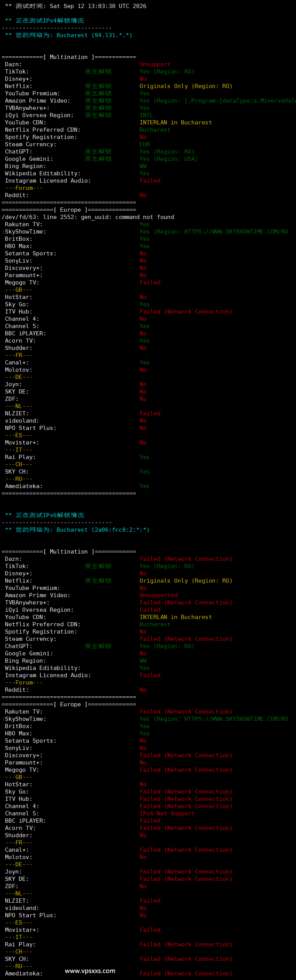Click the 'NPO Start Plus:' label in IPv4 results

[31, 428]
